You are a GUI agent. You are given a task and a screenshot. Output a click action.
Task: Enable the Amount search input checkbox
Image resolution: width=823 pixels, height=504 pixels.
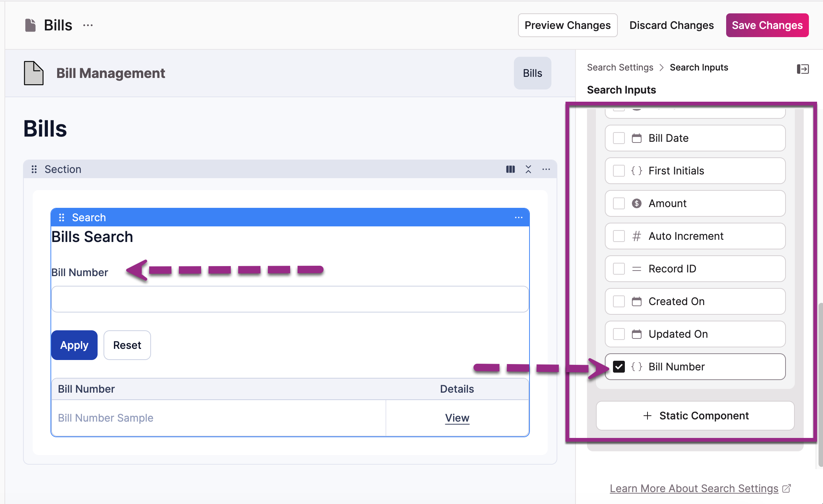(x=619, y=203)
